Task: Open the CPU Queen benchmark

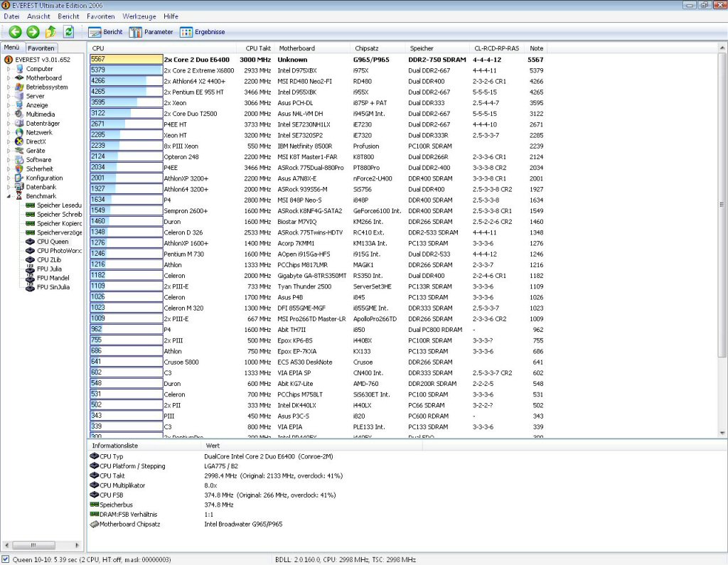Action: [x=47, y=242]
